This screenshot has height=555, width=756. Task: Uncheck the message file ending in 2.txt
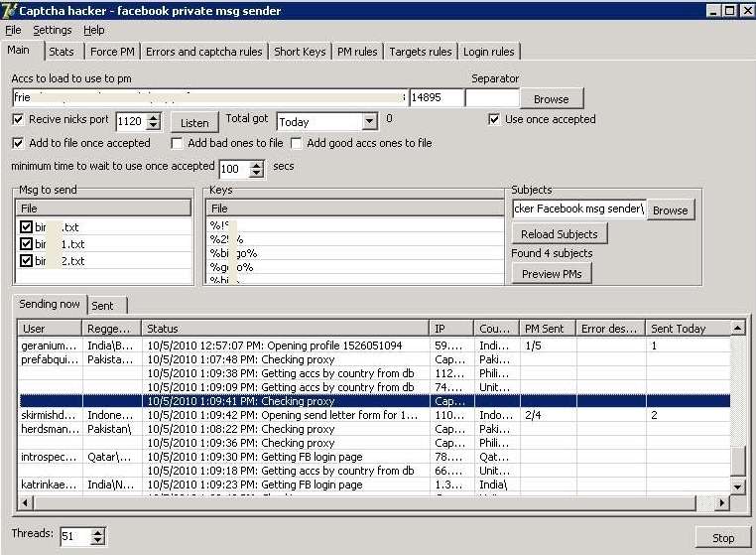pos(26,260)
